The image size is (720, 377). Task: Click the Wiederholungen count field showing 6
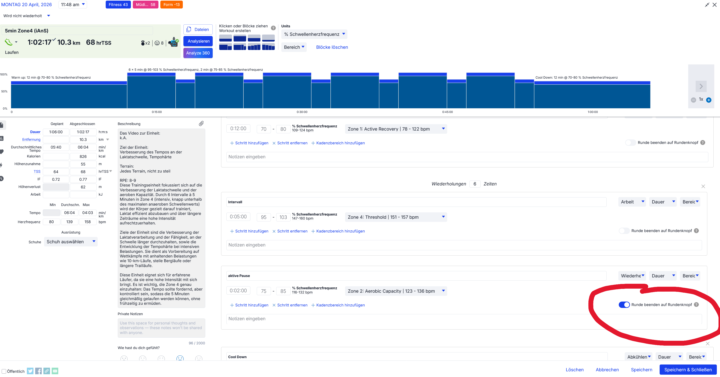tap(475, 184)
